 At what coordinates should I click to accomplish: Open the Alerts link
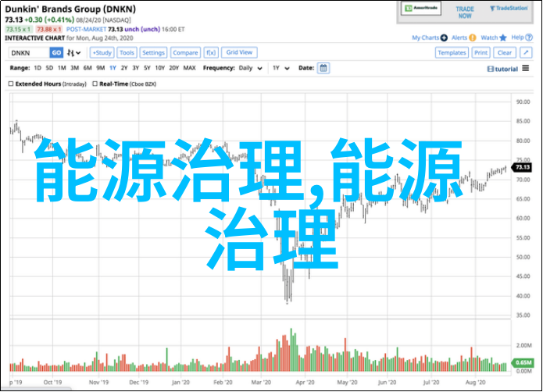point(459,37)
